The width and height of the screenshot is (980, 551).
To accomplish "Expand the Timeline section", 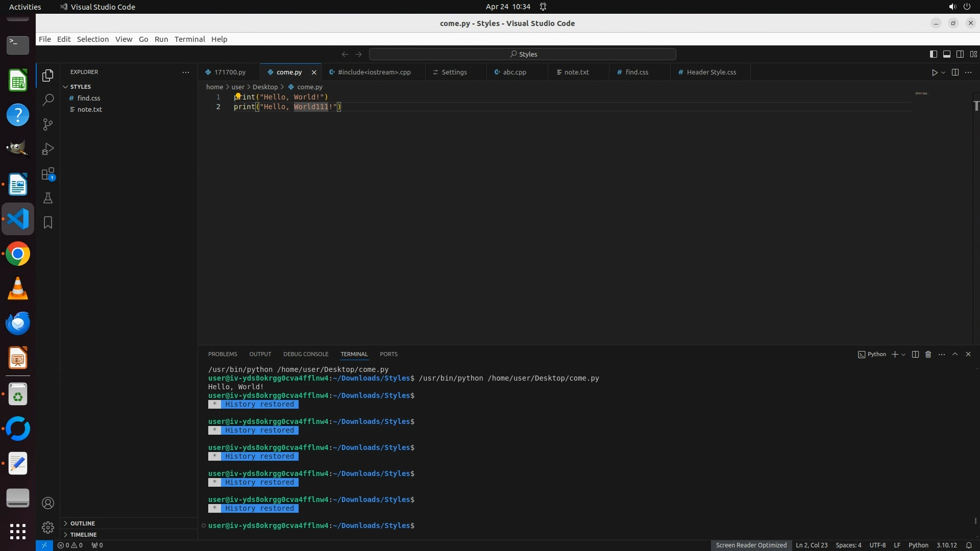I will coord(83,535).
